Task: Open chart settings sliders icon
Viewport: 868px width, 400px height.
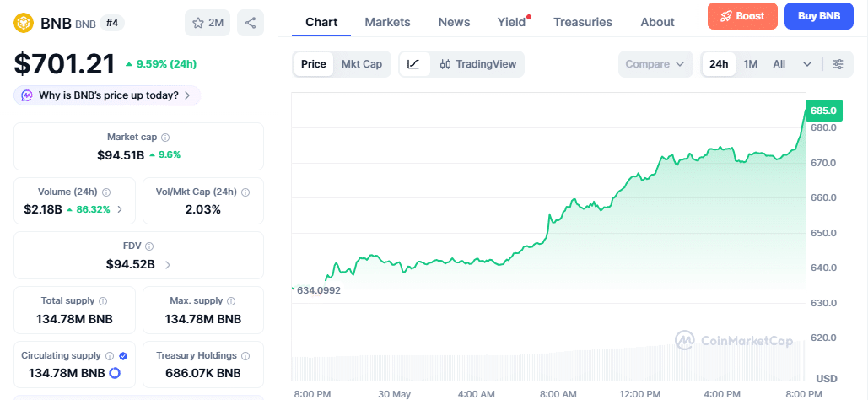Action: pyautogui.click(x=838, y=63)
